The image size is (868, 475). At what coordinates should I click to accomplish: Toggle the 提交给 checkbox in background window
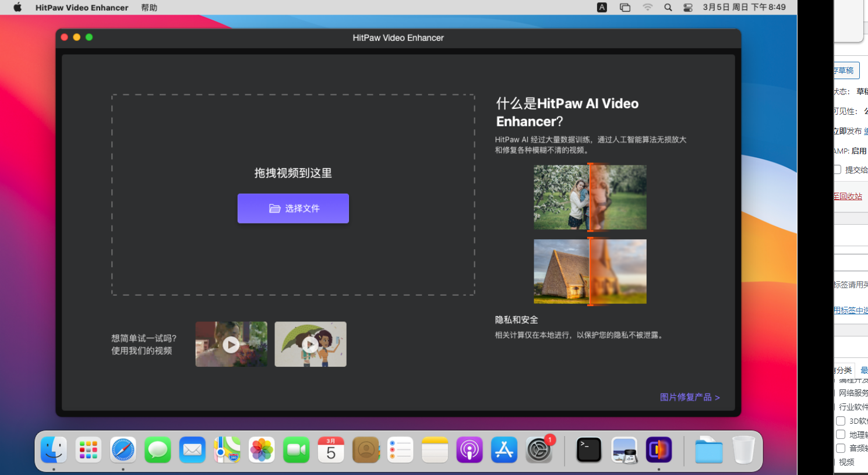point(837,169)
